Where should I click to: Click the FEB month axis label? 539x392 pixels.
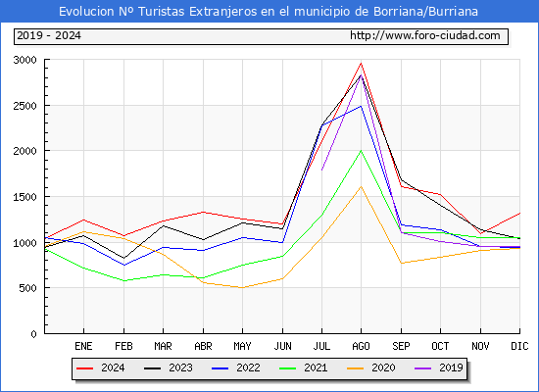(x=123, y=346)
